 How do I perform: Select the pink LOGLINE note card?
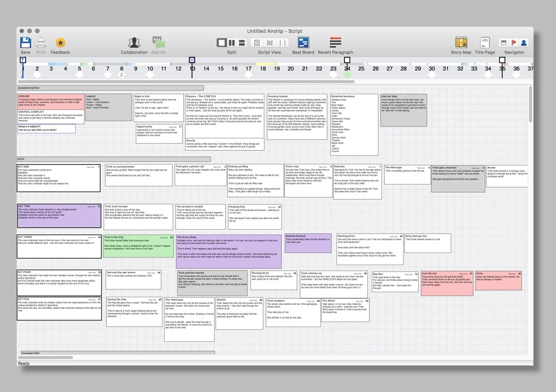51,102
